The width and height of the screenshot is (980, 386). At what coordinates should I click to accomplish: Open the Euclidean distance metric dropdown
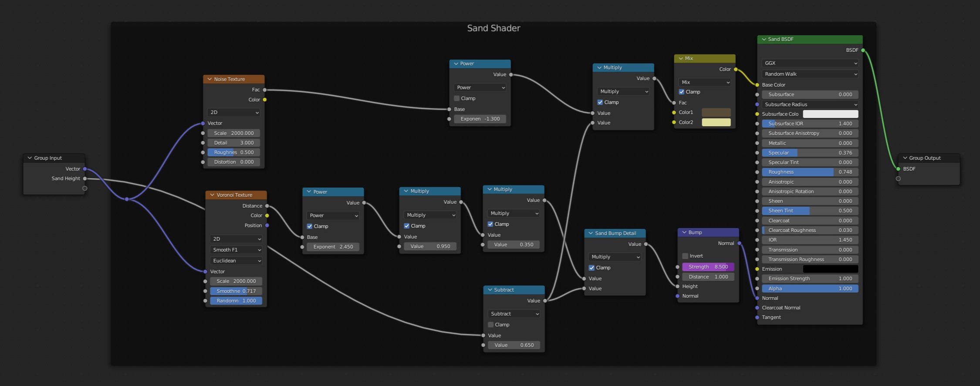(237, 261)
